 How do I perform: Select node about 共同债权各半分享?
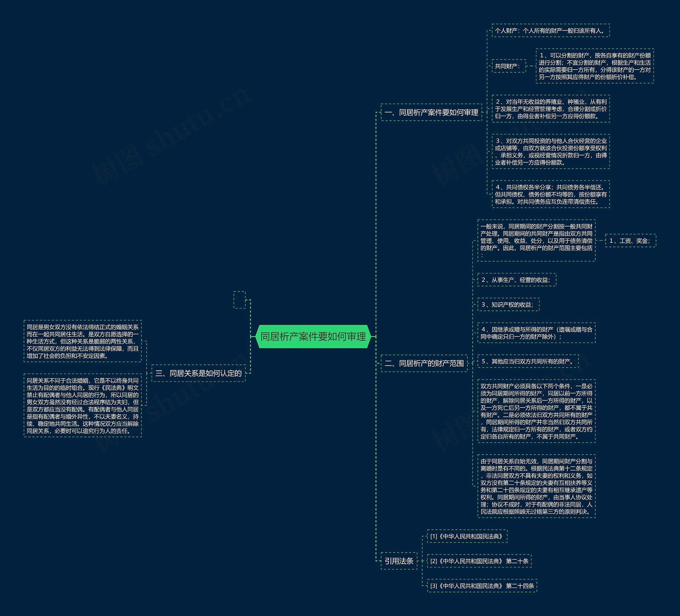[550, 194]
